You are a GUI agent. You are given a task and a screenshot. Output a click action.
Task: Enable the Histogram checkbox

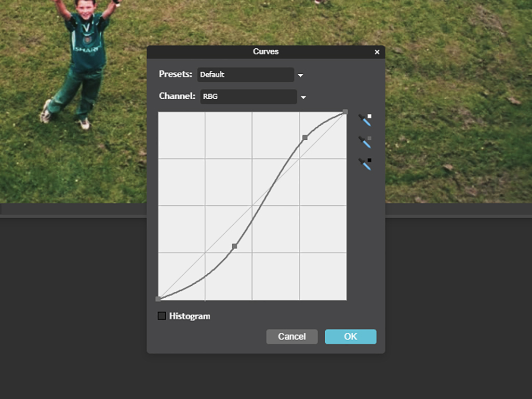(162, 316)
